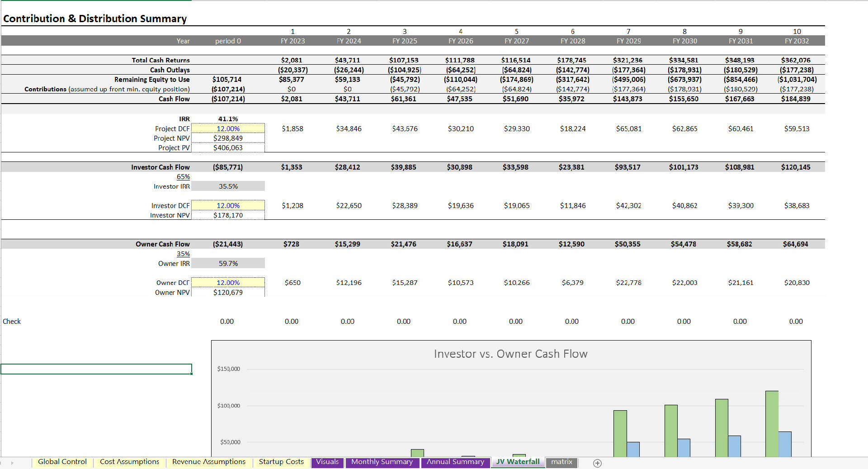Select Contributions row label
The width and height of the screenshot is (868, 469).
point(107,89)
